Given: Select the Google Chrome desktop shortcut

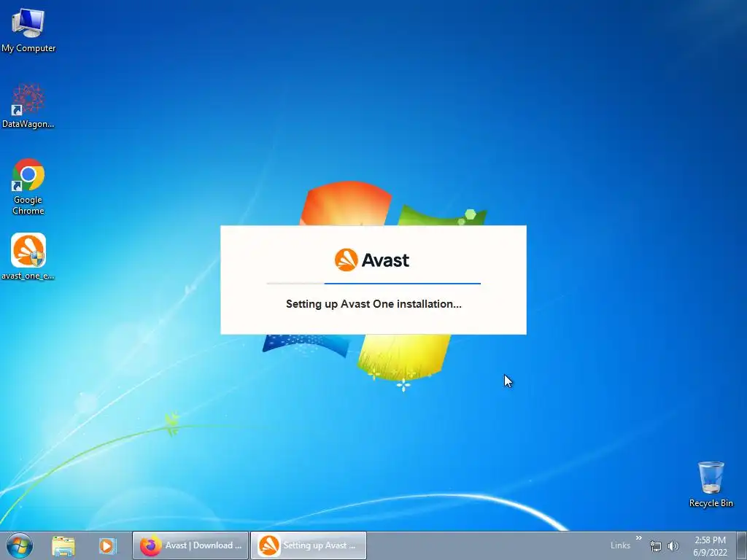Looking at the screenshot, I should [28, 186].
